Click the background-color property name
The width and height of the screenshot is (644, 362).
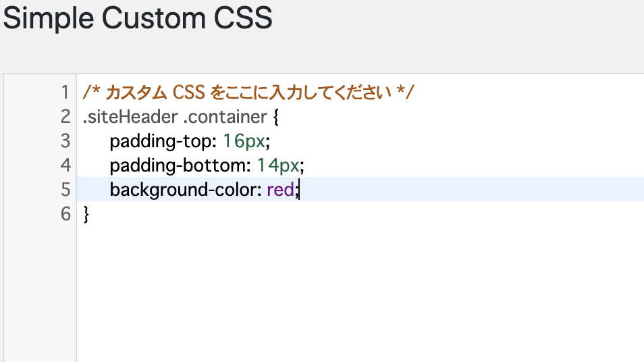pyautogui.click(x=183, y=190)
